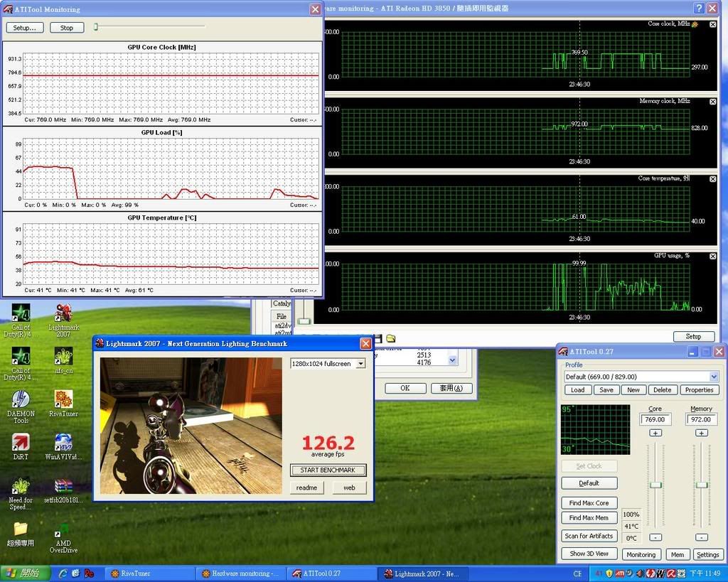Click the ATITool Monitoring update-speed slider

96,27
